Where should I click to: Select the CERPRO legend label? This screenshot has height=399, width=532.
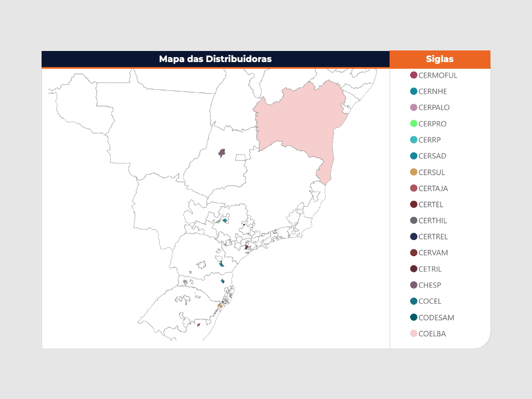432,124
